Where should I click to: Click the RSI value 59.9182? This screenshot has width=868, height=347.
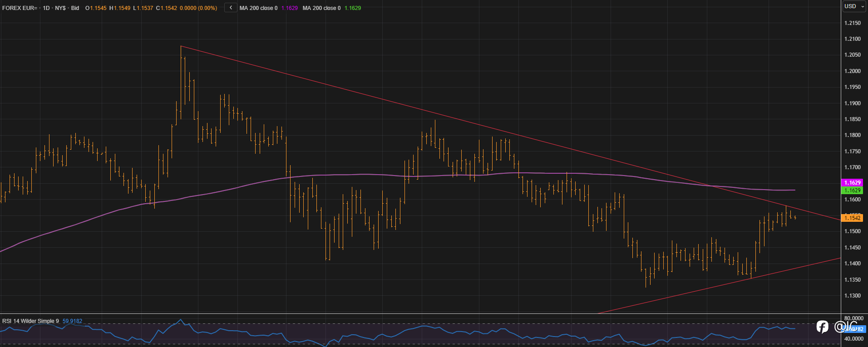pos(72,321)
